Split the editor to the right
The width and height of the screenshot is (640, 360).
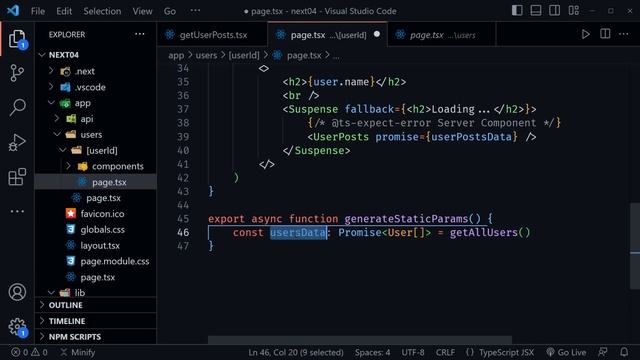point(605,34)
